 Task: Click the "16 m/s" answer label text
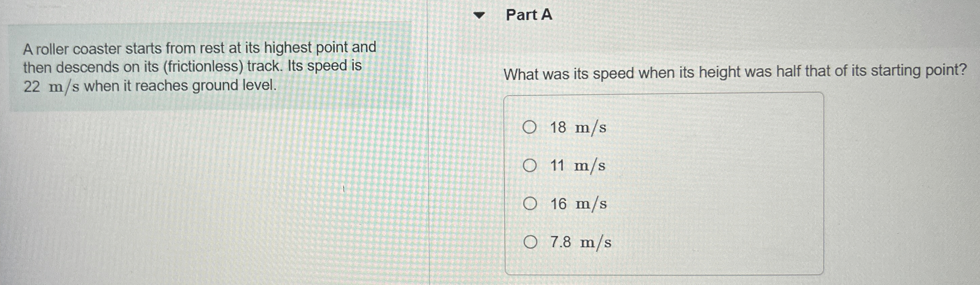point(578,205)
